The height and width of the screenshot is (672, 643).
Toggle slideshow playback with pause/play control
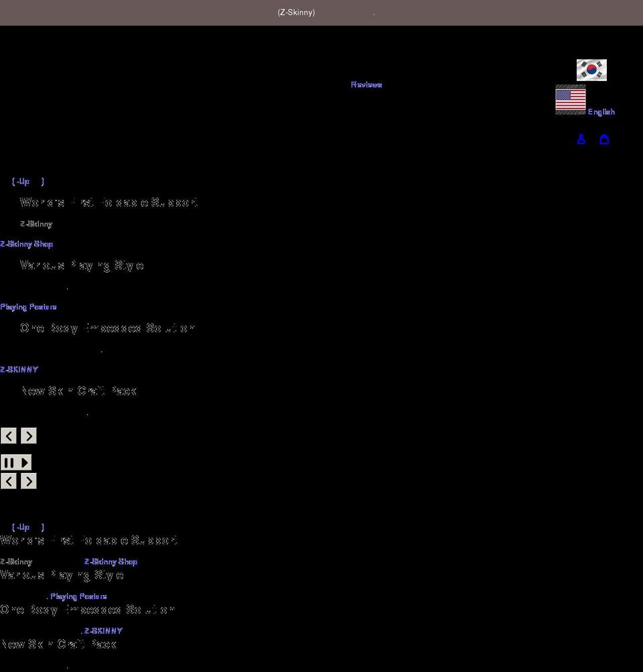tap(16, 462)
